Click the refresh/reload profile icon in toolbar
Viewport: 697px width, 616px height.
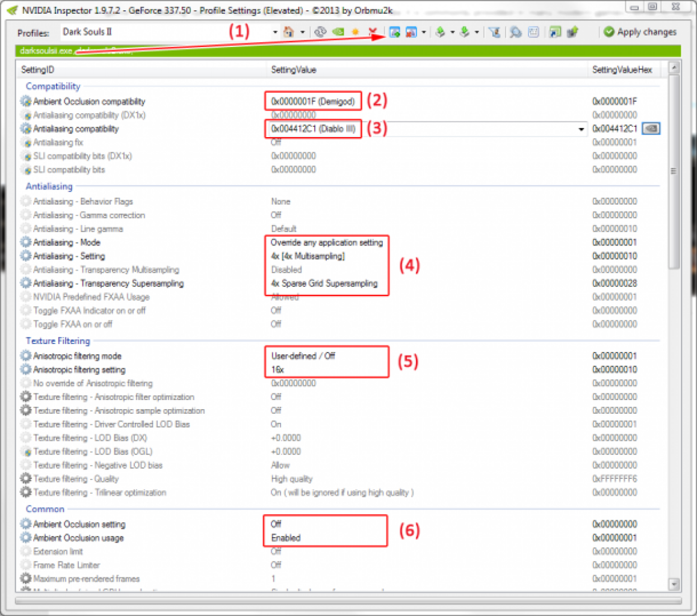tap(320, 32)
